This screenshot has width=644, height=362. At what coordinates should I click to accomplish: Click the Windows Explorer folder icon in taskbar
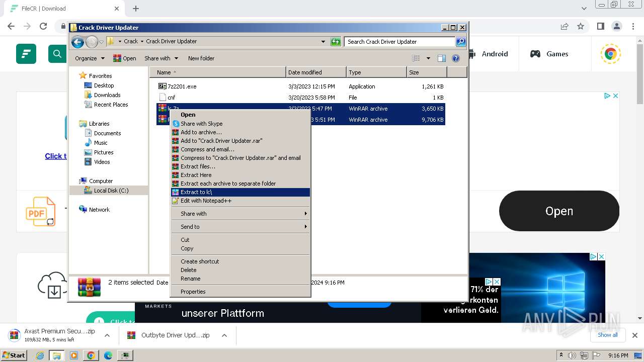click(57, 355)
